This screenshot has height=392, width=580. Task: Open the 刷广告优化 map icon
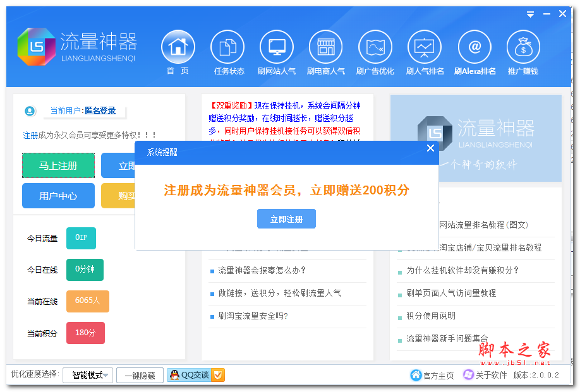click(375, 47)
